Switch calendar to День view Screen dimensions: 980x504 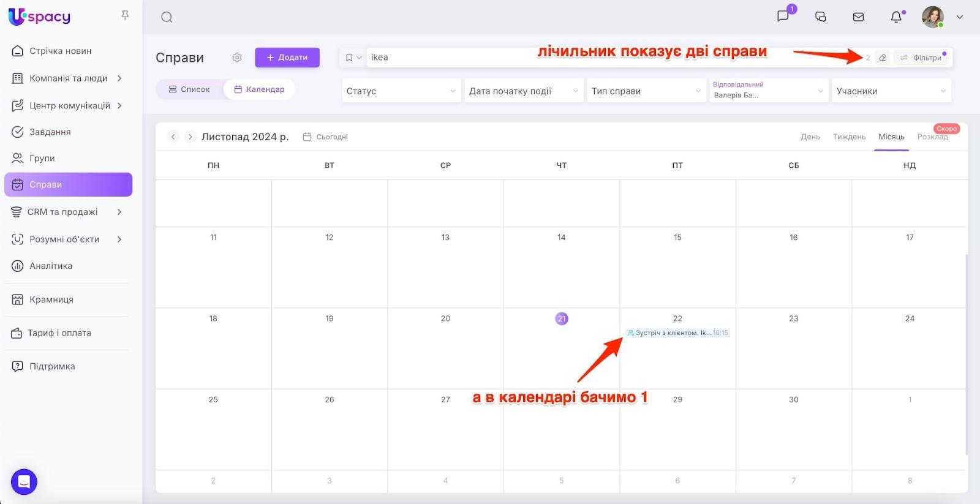(810, 137)
